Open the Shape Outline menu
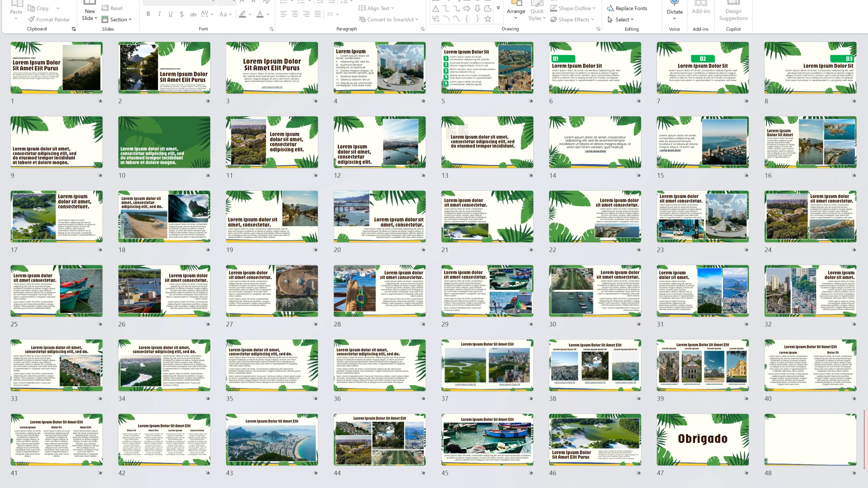This screenshot has width=868, height=488. click(x=573, y=8)
